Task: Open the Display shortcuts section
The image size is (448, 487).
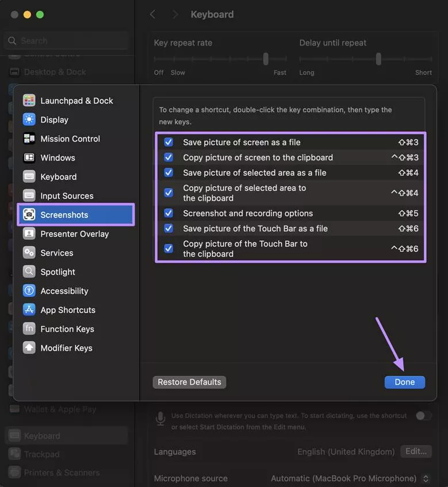Action: point(55,119)
